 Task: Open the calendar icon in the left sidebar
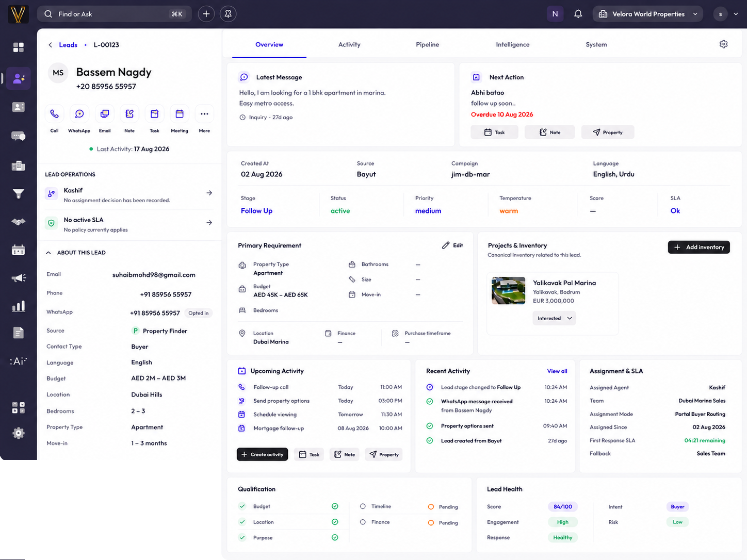click(x=19, y=250)
